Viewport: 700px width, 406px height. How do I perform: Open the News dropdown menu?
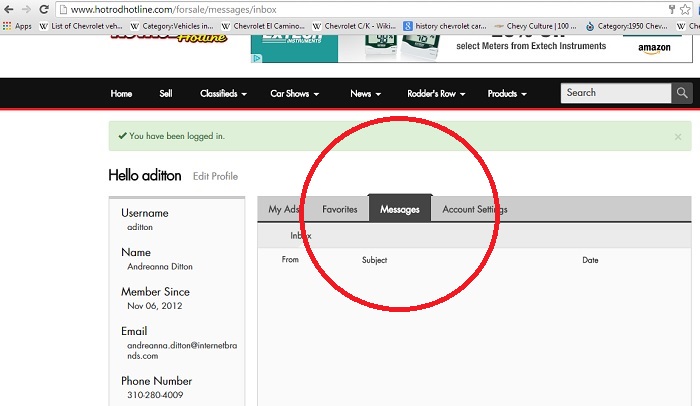[365, 94]
